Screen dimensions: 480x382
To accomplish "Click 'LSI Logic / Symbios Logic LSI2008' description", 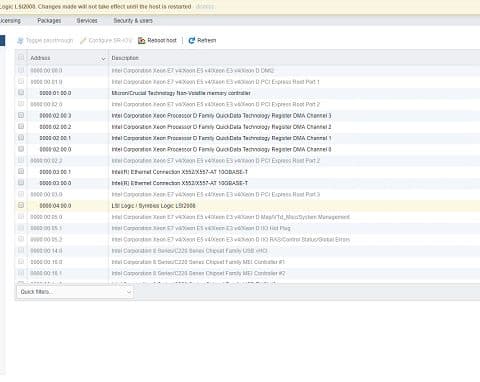I will [153, 206].
